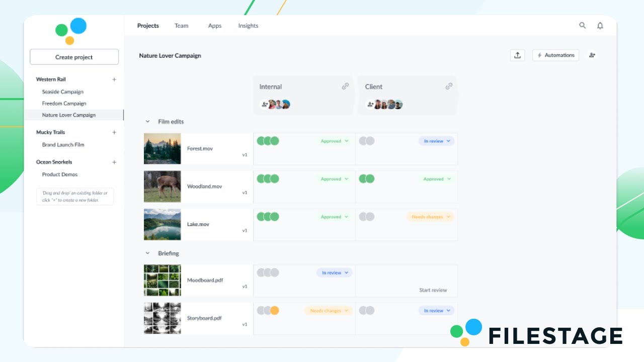Viewport: 644px width, 362px height.
Task: Select the Western Rail folder
Action: point(51,79)
